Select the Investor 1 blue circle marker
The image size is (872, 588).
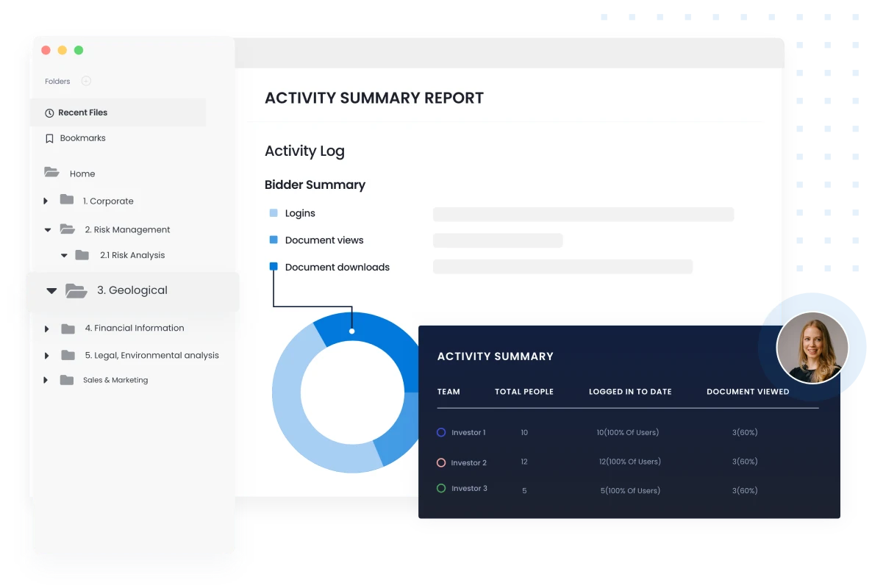coord(441,432)
